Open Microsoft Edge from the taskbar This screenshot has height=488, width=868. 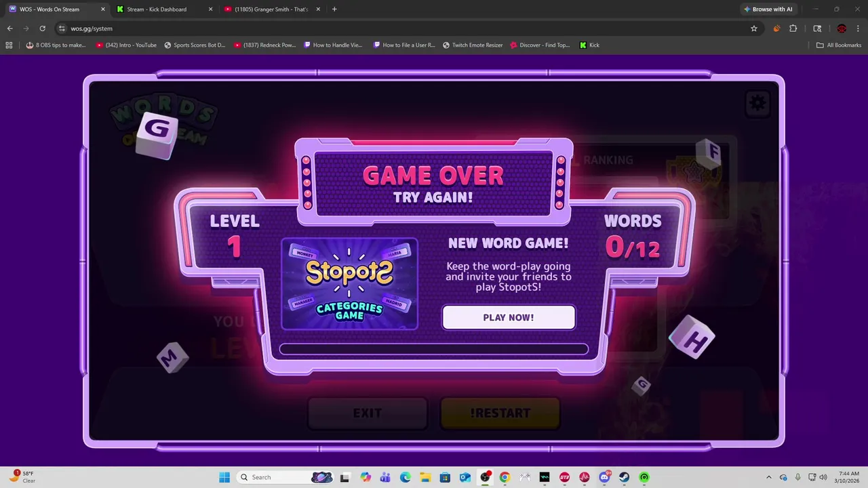(406, 477)
